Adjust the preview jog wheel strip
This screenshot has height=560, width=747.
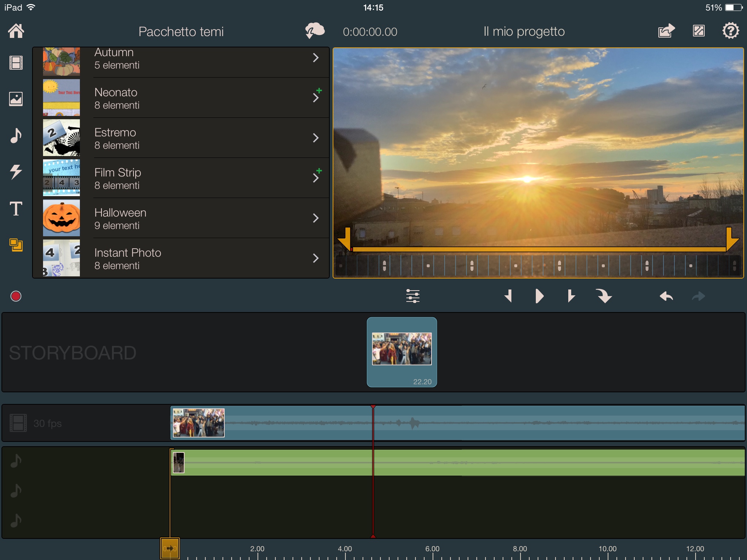(x=538, y=265)
